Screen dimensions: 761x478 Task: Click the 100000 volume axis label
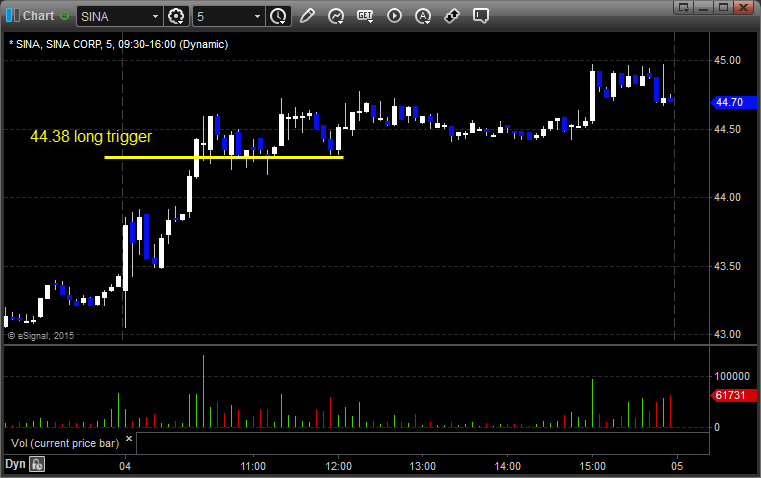click(732, 376)
